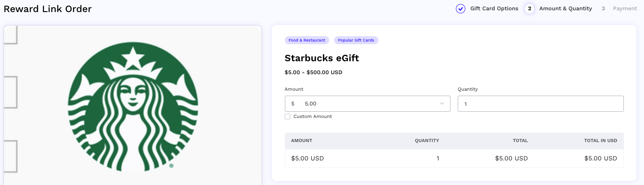This screenshot has width=644, height=185.
Task: Enable the Custom Amount checkbox
Action: coord(288,117)
